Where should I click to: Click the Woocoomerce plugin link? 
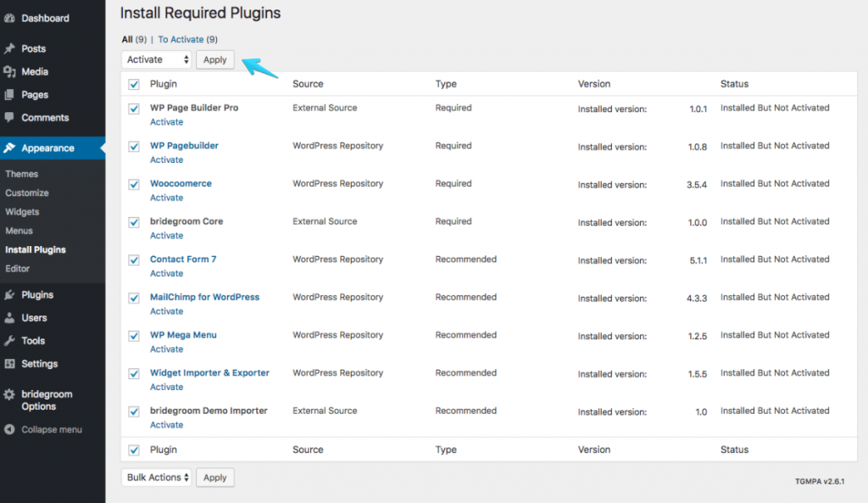181,183
